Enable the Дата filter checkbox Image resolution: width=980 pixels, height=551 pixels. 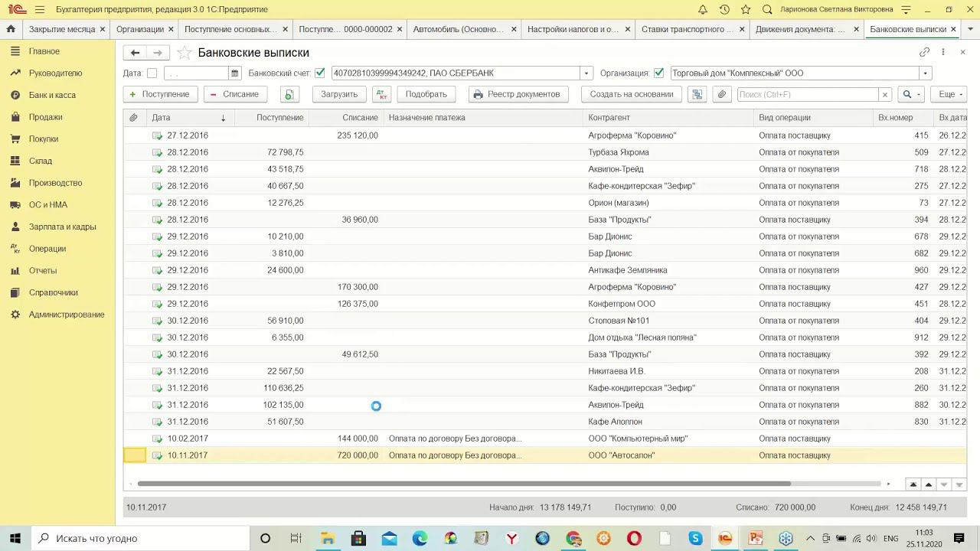pyautogui.click(x=152, y=73)
